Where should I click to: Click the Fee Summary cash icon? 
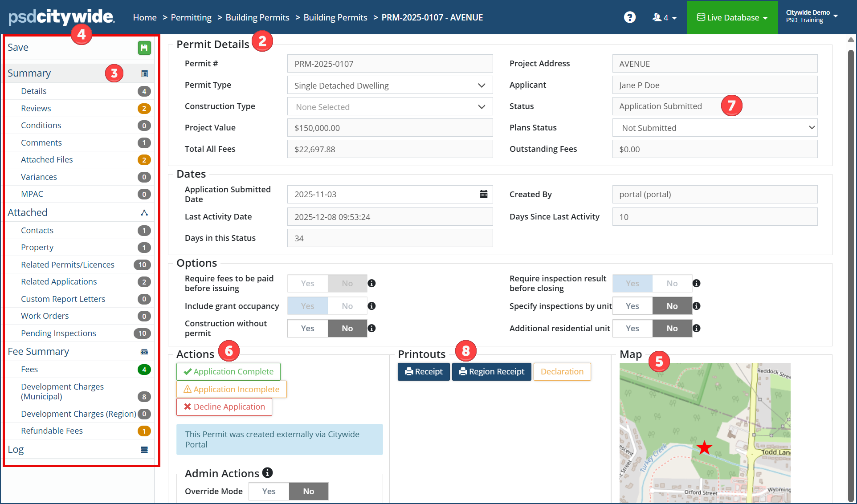[x=144, y=352]
